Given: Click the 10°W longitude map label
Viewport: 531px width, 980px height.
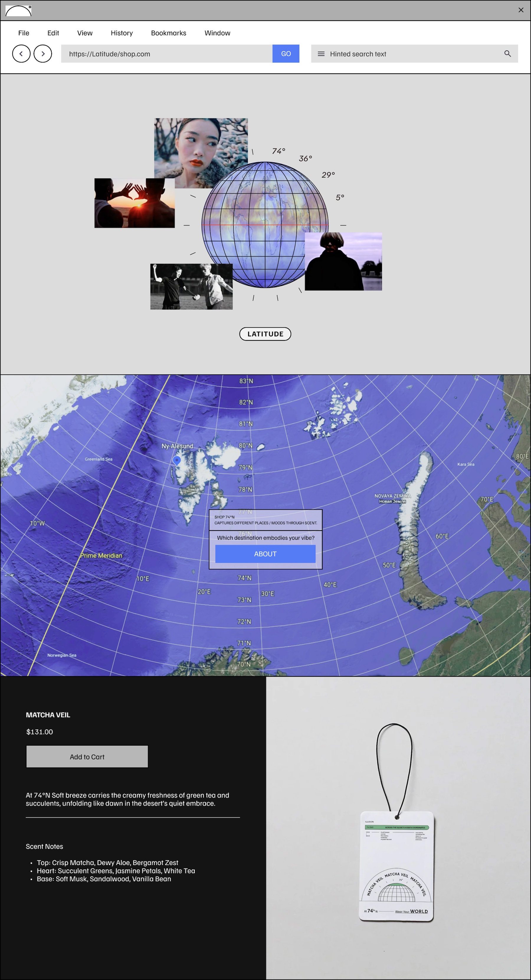Looking at the screenshot, I should pyautogui.click(x=37, y=523).
